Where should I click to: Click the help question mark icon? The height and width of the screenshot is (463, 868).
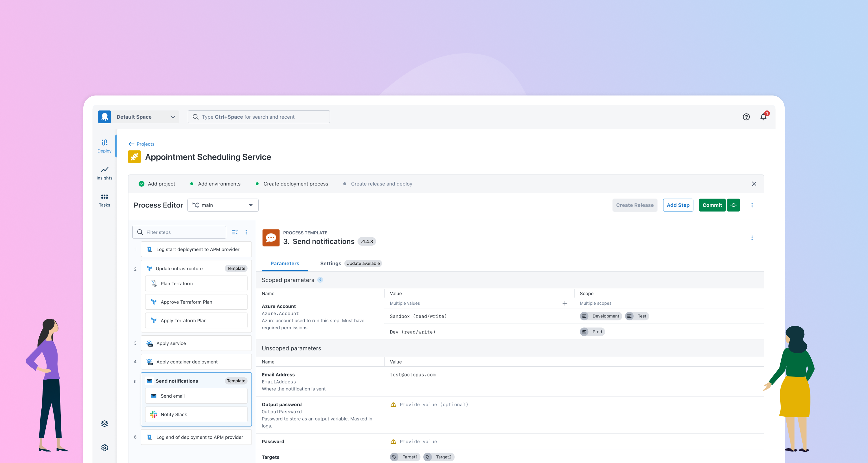[x=746, y=117]
